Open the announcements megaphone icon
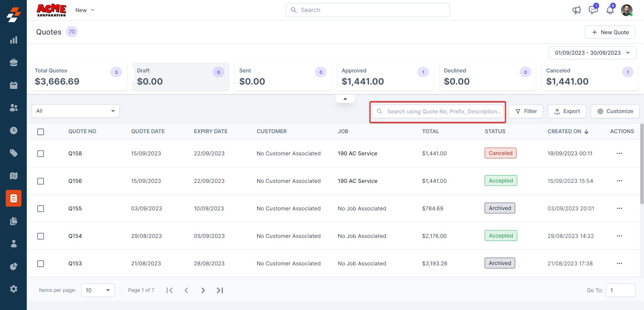Image resolution: width=644 pixels, height=310 pixels. coord(576,10)
